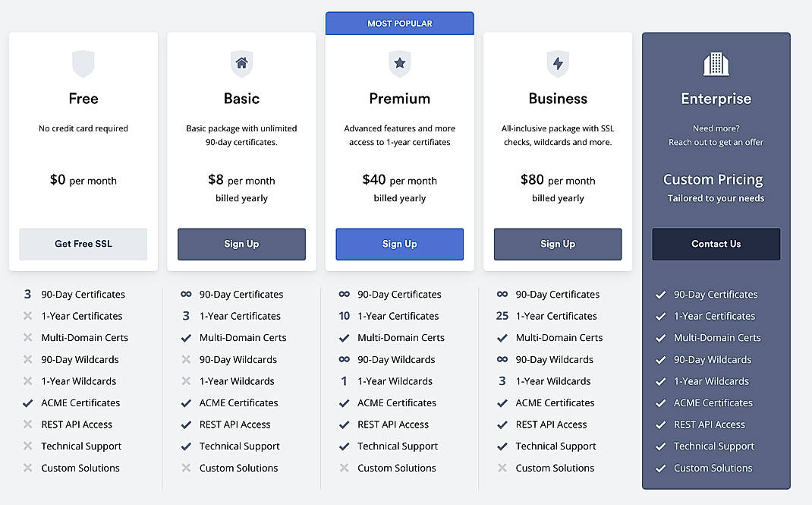Click the checkmark for Enterprise Custom Solutions
The width and height of the screenshot is (812, 505).
click(660, 468)
